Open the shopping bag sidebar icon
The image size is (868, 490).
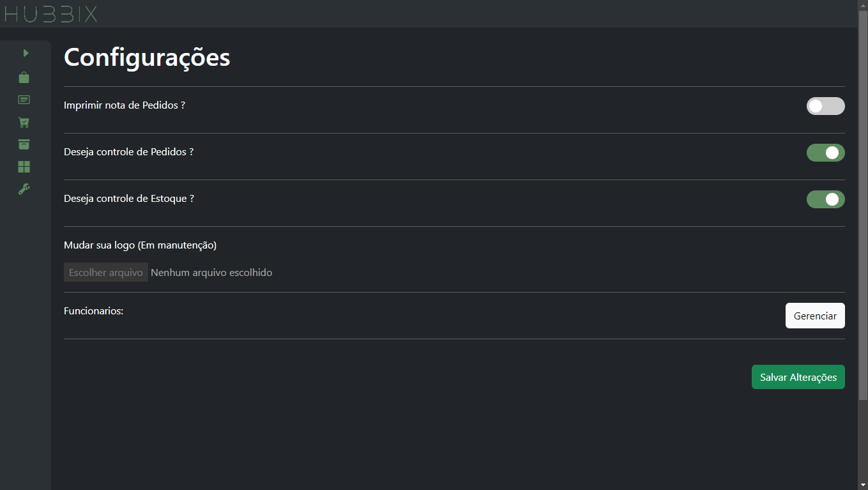pos(24,77)
